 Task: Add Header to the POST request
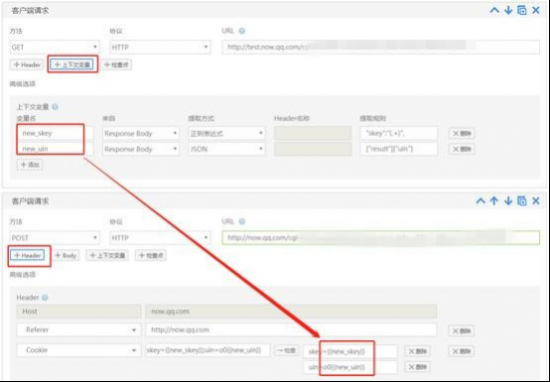click(x=28, y=255)
